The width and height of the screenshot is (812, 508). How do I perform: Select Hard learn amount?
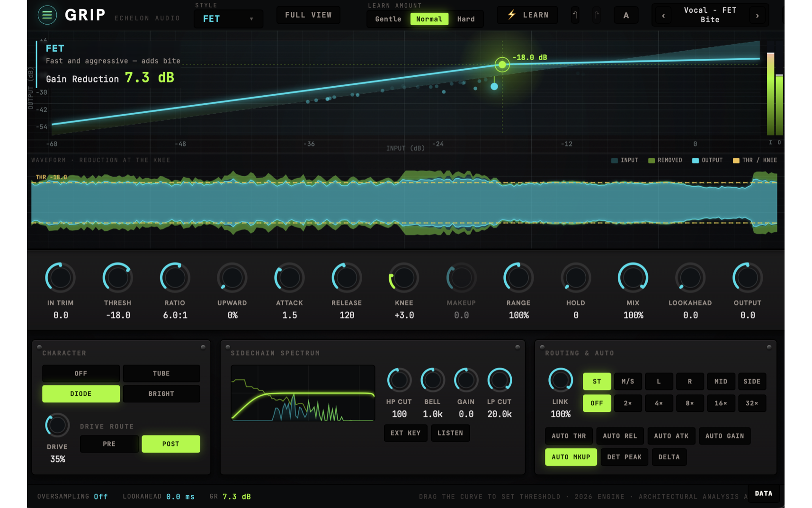466,19
